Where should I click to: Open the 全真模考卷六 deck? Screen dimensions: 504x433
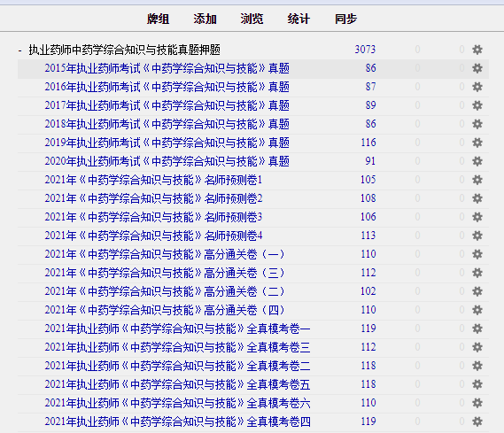tap(177, 403)
